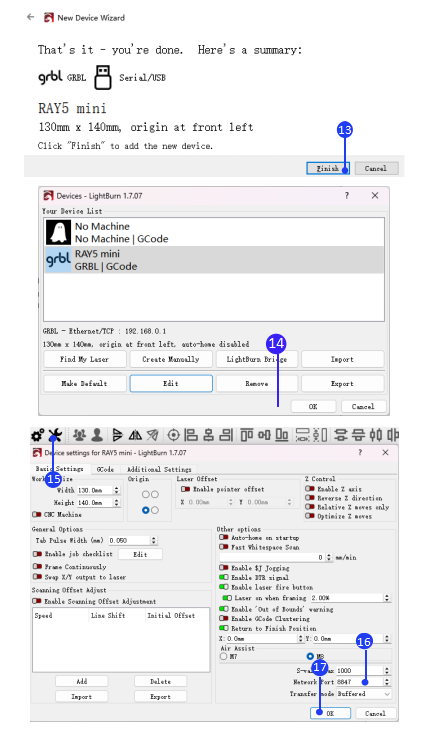Viewport: 432px width, 735px height.
Task: Select RAY5 mini in the device list
Action: coord(214,260)
